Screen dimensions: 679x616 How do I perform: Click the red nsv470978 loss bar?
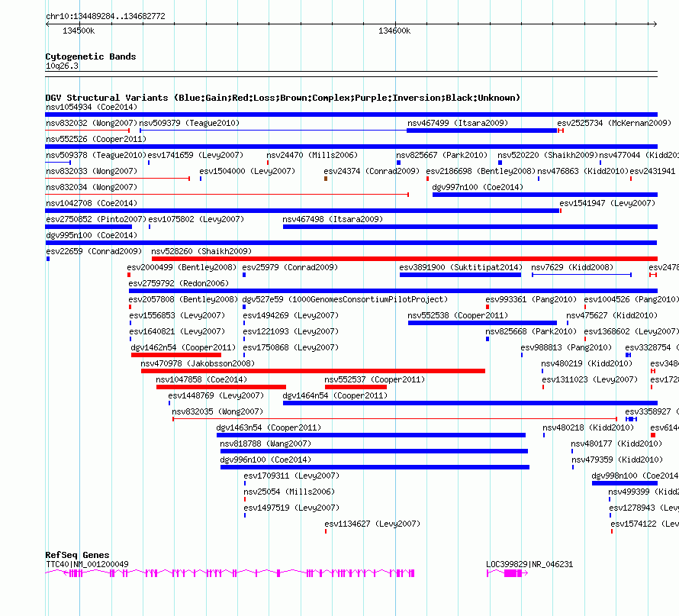coord(313,371)
